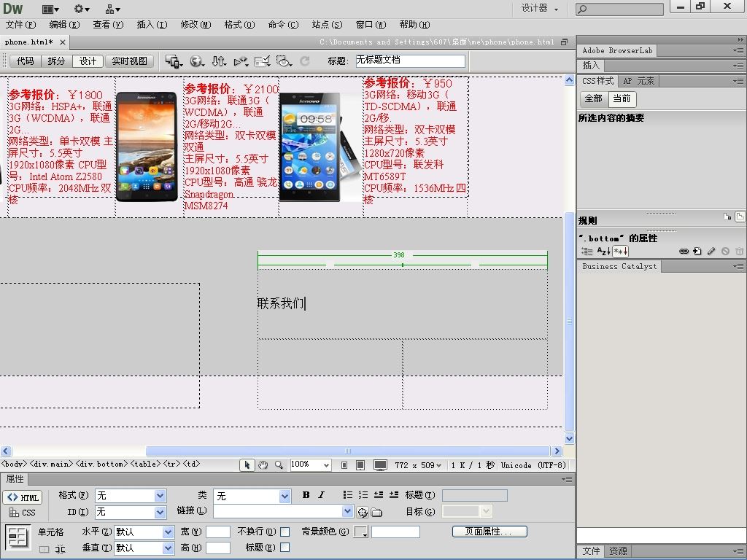
Task: Click the browse for file folder icon
Action: (377, 513)
